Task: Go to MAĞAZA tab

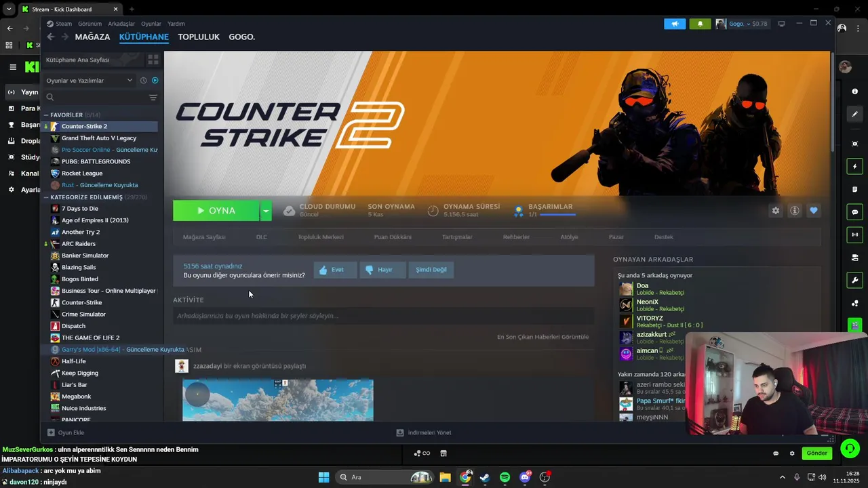Action: (x=92, y=37)
